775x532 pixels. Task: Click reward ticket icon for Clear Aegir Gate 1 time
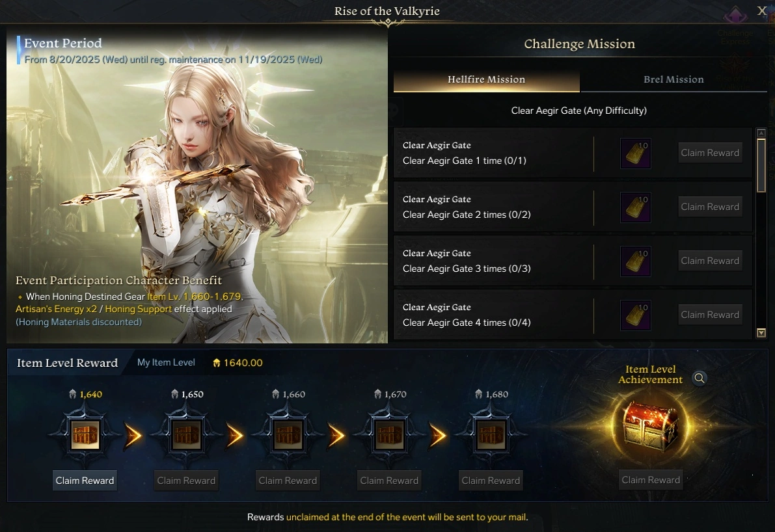coord(636,153)
